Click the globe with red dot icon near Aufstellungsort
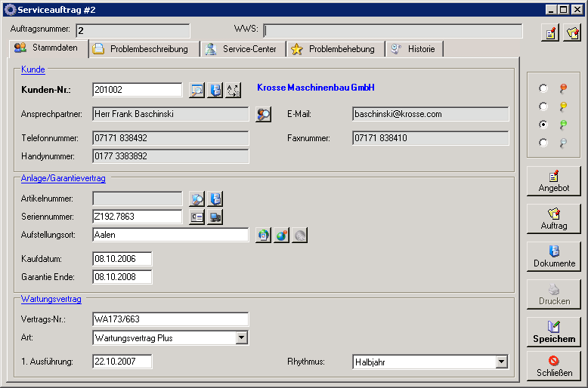The image size is (588, 388). click(281, 236)
